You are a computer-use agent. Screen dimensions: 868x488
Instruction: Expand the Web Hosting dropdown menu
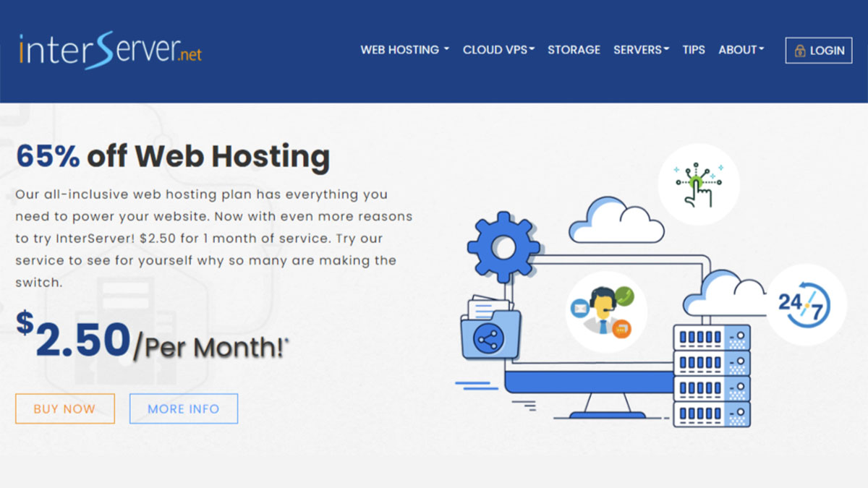coord(404,50)
